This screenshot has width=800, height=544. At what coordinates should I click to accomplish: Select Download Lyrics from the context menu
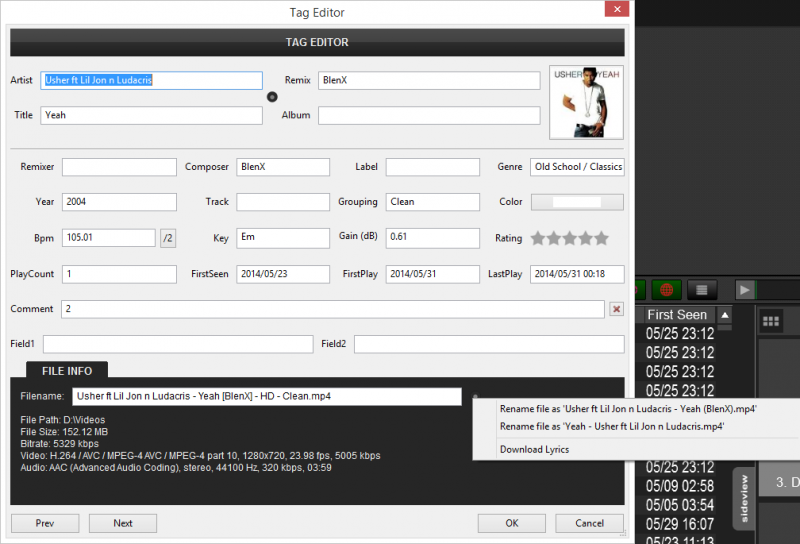click(534, 449)
